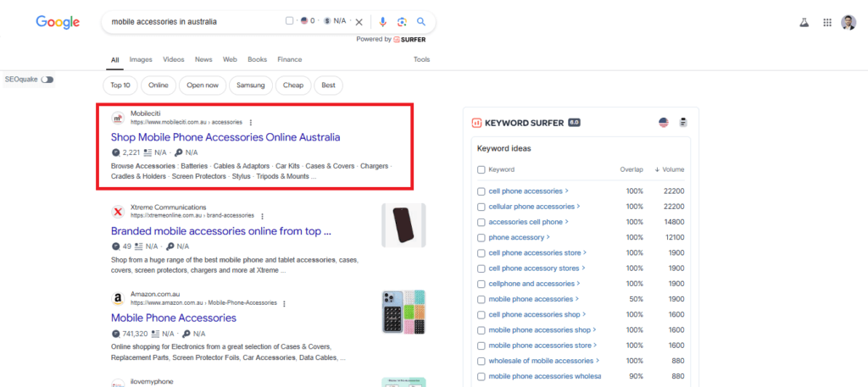868x387 pixels.
Task: Open three-dot menu for Amazon.com.au result
Action: pyautogui.click(x=284, y=303)
